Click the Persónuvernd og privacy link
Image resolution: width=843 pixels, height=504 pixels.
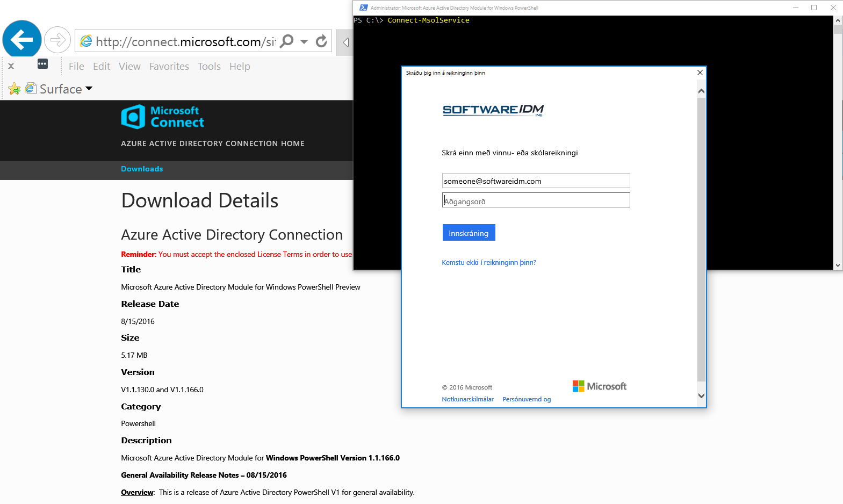(x=527, y=399)
